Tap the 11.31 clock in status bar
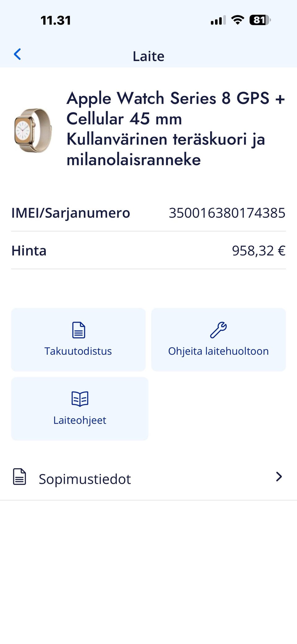Image resolution: width=297 pixels, height=644 pixels. (x=56, y=20)
